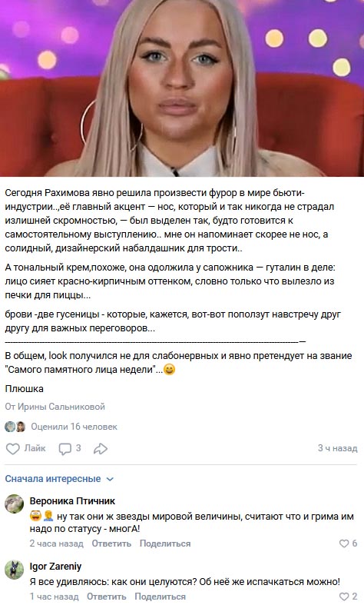Open Вероника Птичник's avatar
This screenshot has width=364, height=605.
[x=15, y=504]
